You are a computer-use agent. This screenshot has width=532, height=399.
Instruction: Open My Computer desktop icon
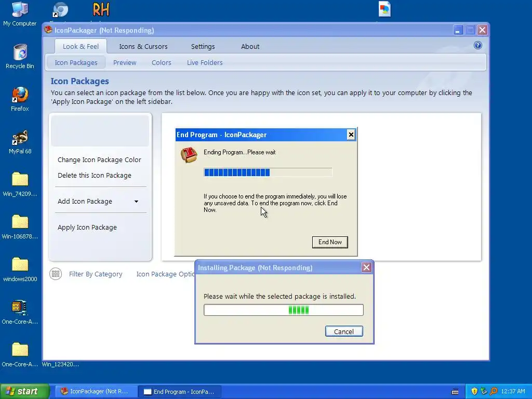pyautogui.click(x=20, y=14)
